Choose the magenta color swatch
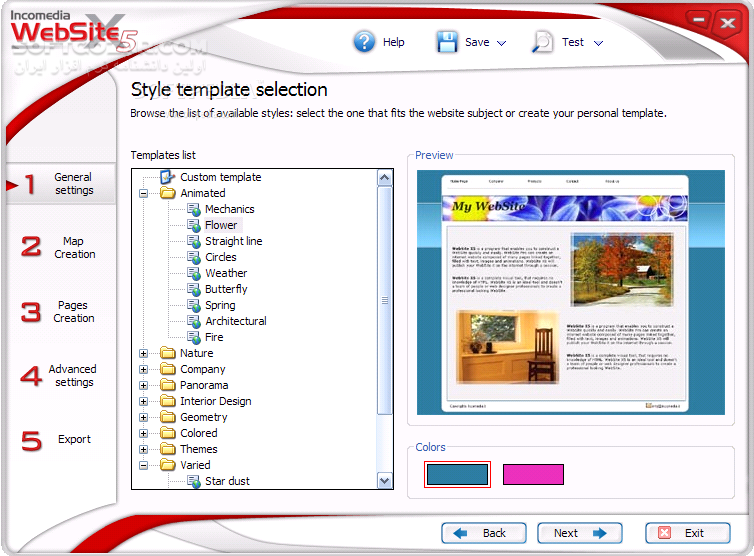The width and height of the screenshot is (754, 556). pyautogui.click(x=533, y=474)
